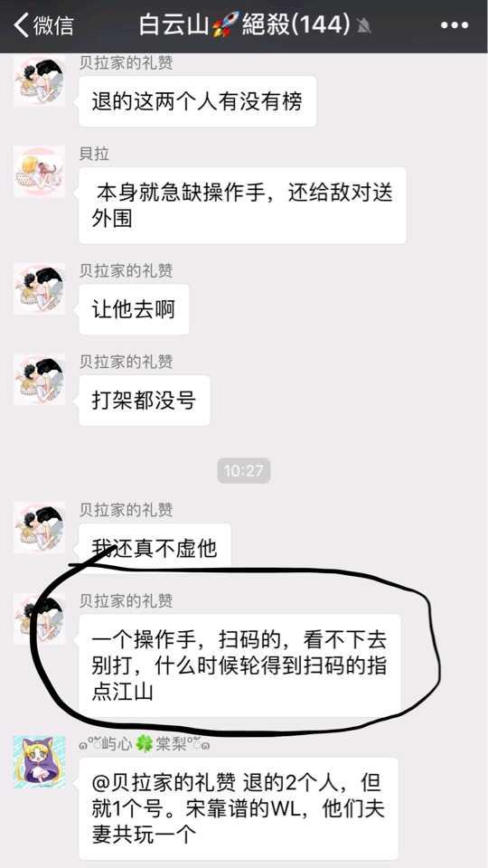488x868 pixels.
Task: Tap avatar beside 退的这两个人有没有榜 message
Action: (39, 80)
